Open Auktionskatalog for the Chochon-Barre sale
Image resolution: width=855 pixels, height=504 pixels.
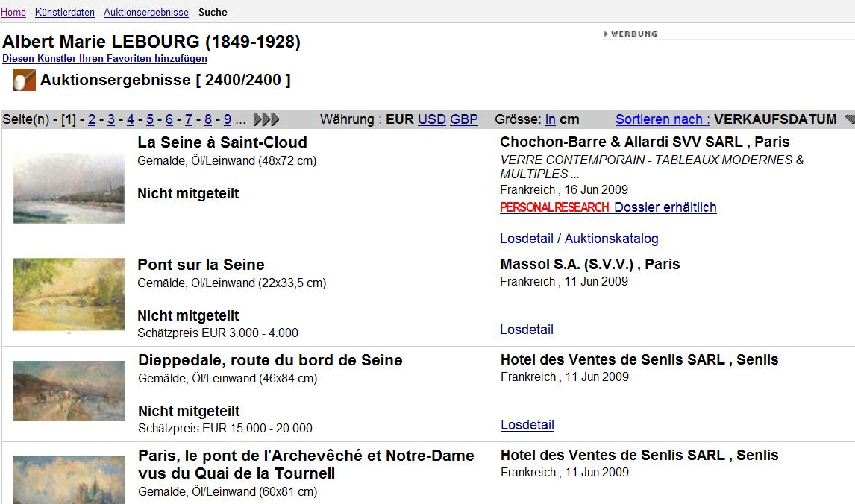pos(611,239)
